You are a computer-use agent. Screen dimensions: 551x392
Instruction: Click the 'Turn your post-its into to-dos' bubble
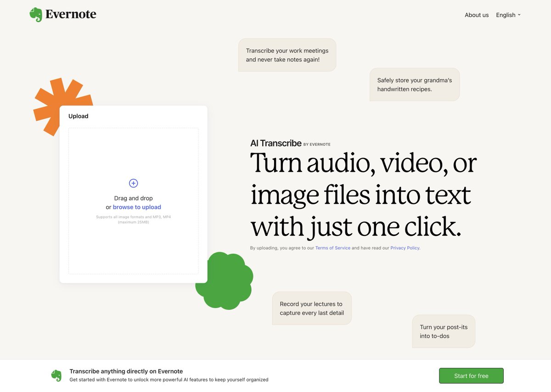(x=444, y=331)
